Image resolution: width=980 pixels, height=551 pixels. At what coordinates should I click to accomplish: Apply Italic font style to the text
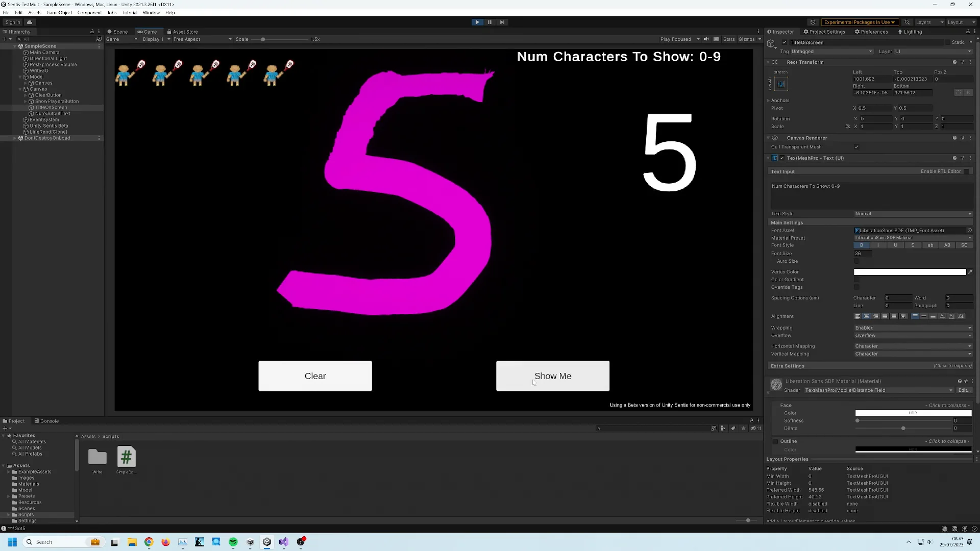[x=878, y=245]
